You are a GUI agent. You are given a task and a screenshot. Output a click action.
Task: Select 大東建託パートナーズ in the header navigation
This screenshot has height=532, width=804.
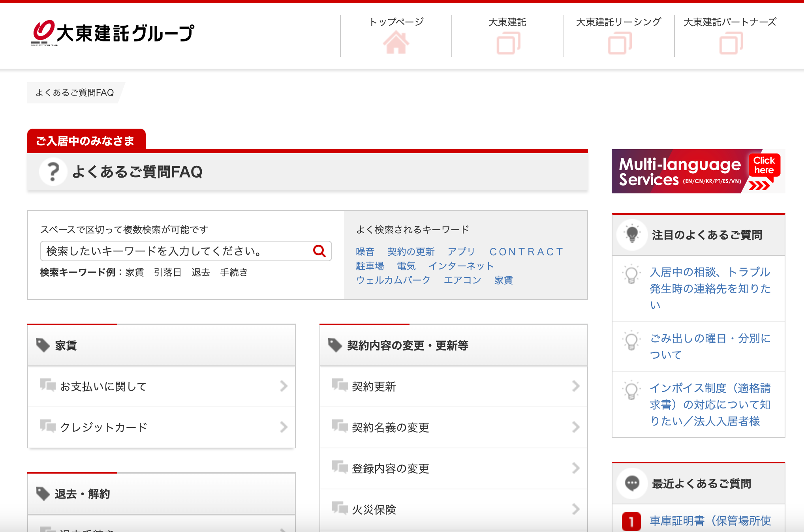tap(730, 22)
